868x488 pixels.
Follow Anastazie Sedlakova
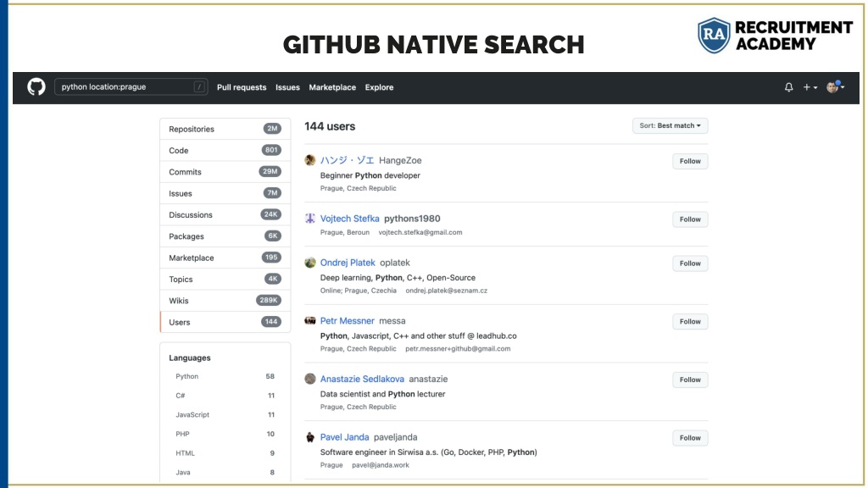pos(690,380)
